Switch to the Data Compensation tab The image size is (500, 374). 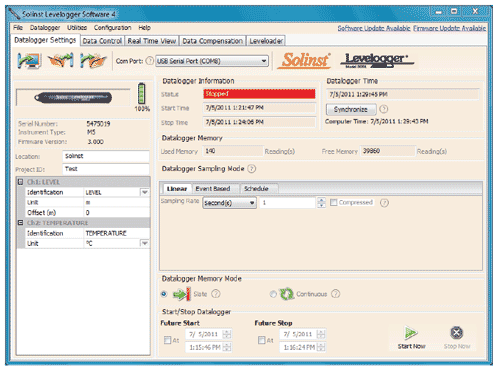[x=212, y=41]
